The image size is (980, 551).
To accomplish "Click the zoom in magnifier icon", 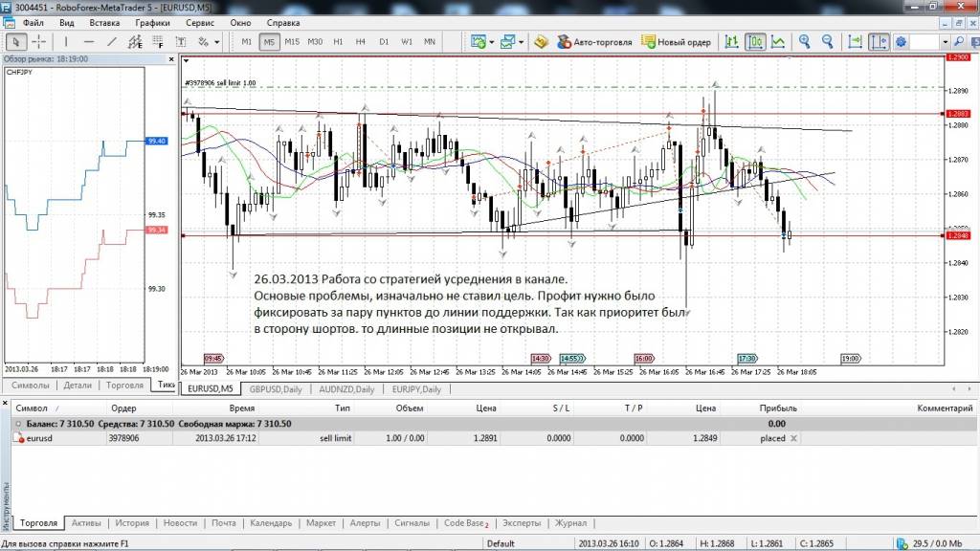I will (804, 42).
